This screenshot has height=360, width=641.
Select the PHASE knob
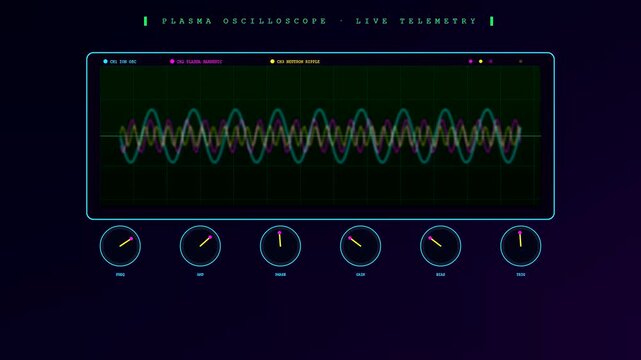(280, 246)
